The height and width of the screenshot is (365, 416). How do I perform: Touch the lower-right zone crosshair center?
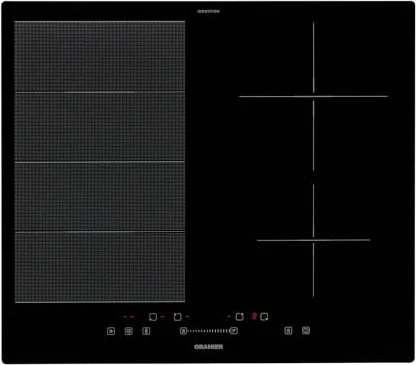point(313,240)
